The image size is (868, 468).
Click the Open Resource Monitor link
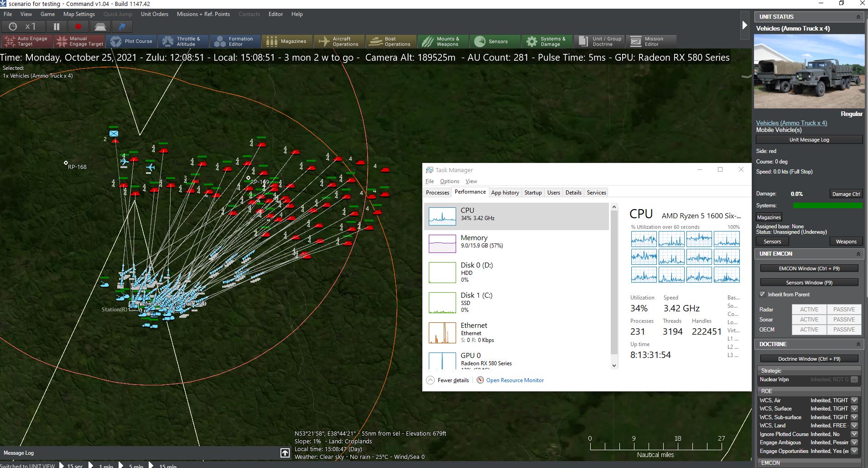tap(515, 380)
